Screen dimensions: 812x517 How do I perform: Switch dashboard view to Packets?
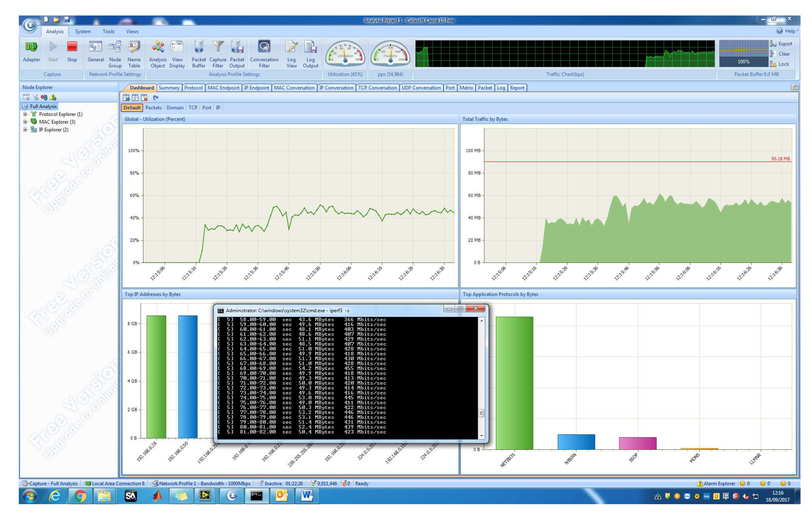(x=153, y=108)
